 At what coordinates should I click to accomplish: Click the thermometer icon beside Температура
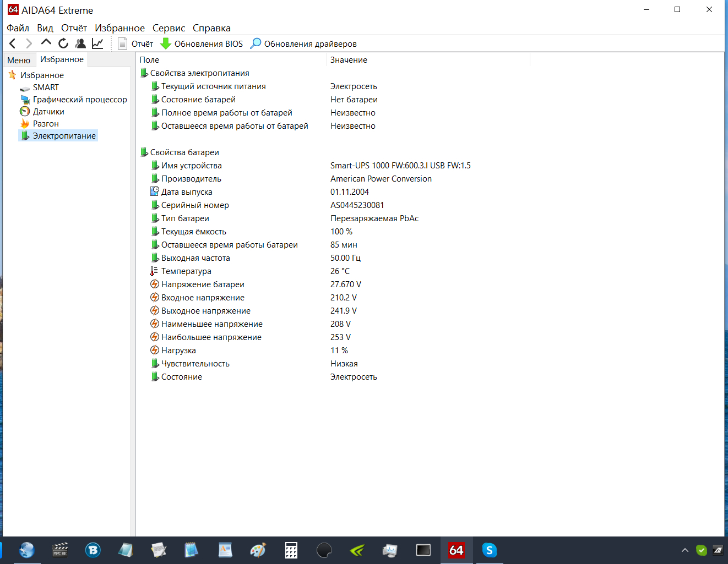155,271
